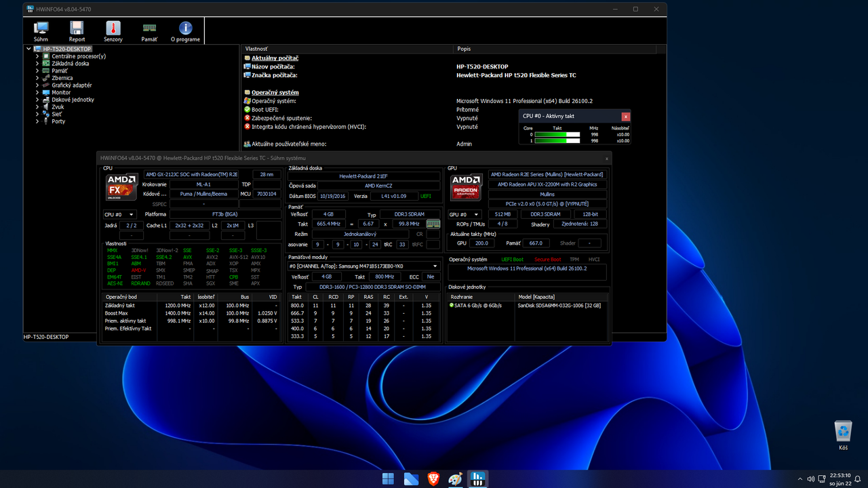Expand the Diskové jednotky tree node

pos(37,100)
